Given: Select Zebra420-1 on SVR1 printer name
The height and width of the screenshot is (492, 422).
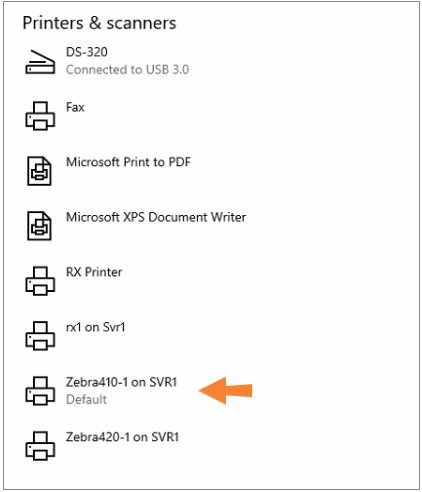Looking at the screenshot, I should 122,437.
